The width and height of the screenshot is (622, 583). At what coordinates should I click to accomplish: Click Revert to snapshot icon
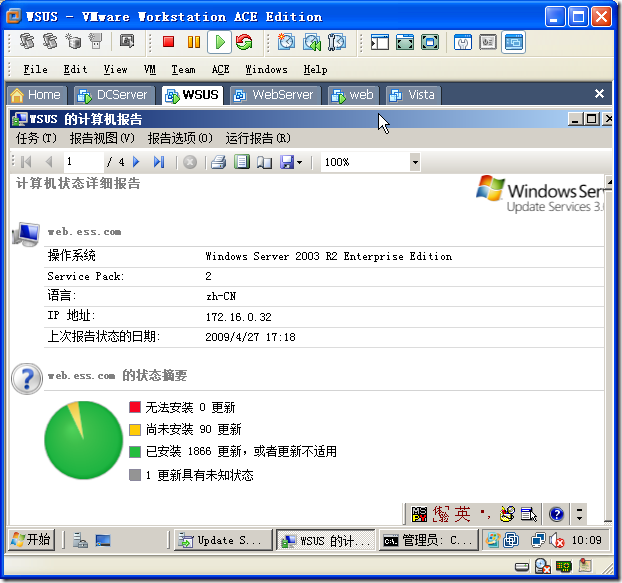pyautogui.click(x=312, y=42)
